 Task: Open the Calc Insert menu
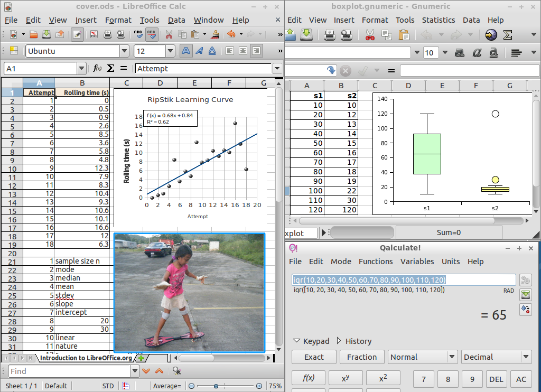click(x=86, y=20)
